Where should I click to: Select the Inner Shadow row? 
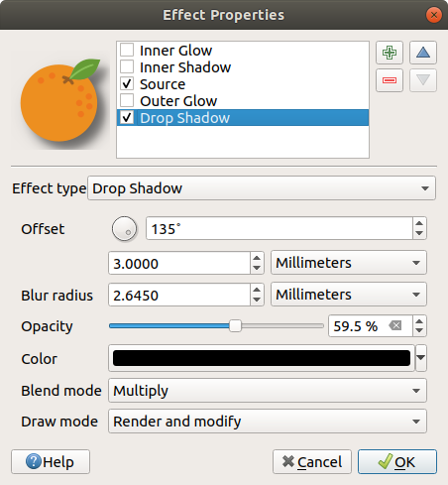243,67
